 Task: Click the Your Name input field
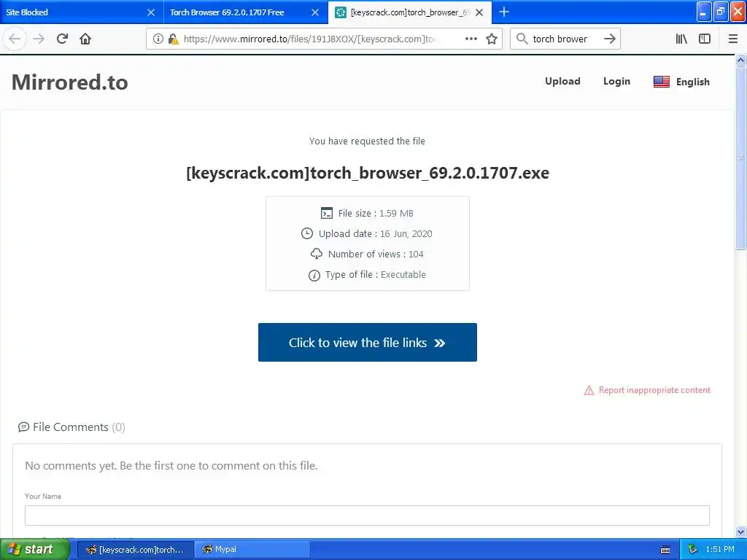(368, 516)
